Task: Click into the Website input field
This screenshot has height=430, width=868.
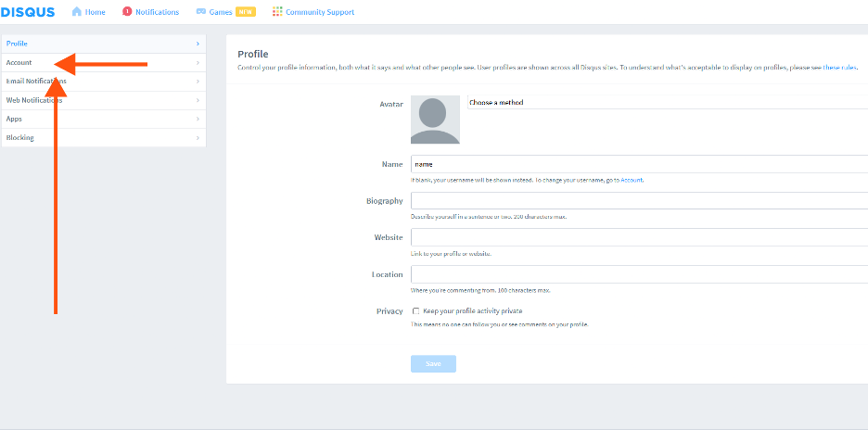Action: (x=639, y=237)
